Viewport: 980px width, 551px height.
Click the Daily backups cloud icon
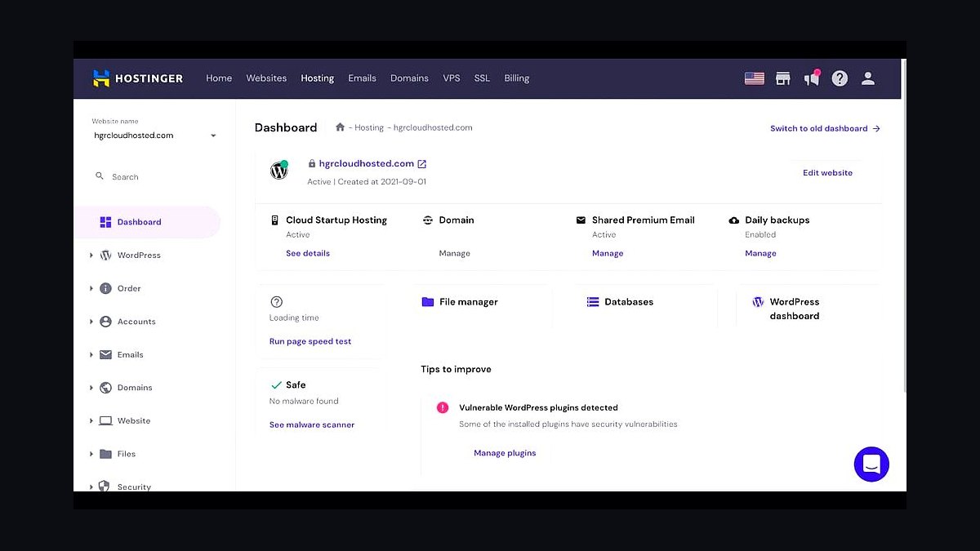733,220
